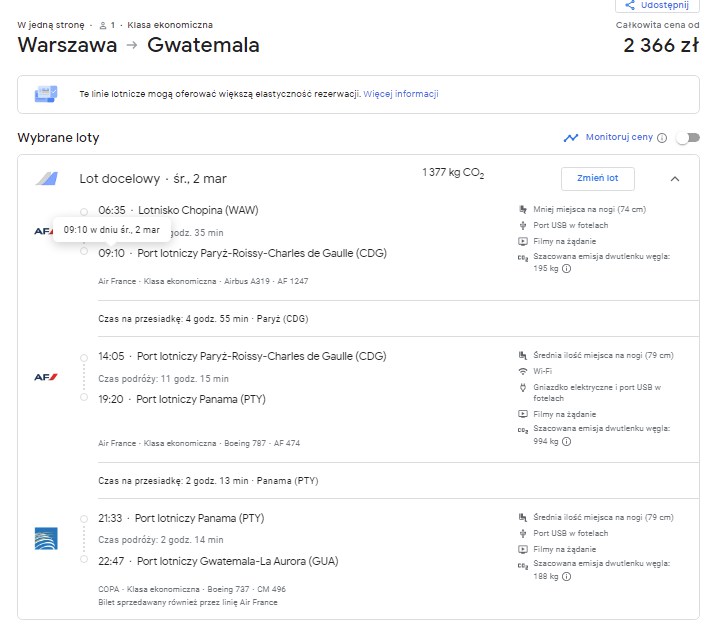The width and height of the screenshot is (724, 629).
Task: Click the Udostępnij button label
Action: (664, 5)
